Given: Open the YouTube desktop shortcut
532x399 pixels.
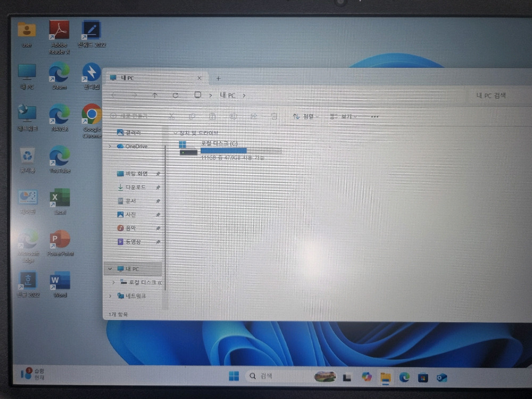Looking at the screenshot, I should tap(60, 160).
